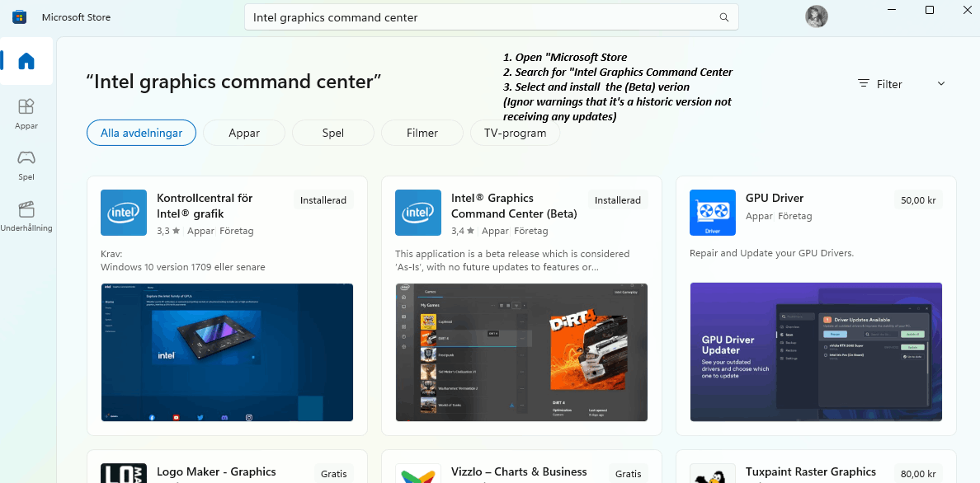Click "Windows 10 version 1709 eller senare" text
Image resolution: width=980 pixels, height=483 pixels.
coord(183,267)
